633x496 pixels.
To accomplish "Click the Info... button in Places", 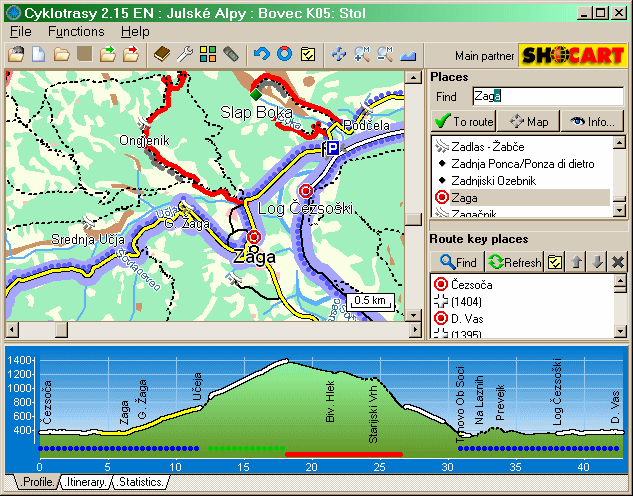I will coord(591,122).
